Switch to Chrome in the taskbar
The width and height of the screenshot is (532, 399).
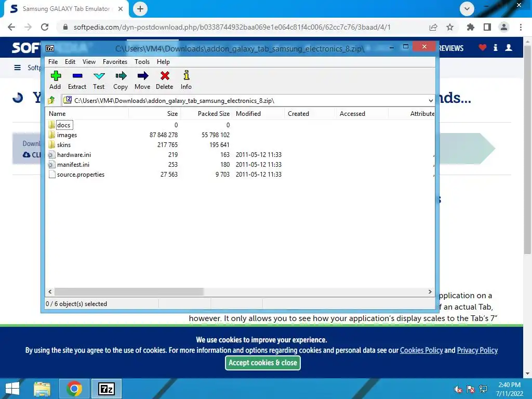pyautogui.click(x=74, y=389)
